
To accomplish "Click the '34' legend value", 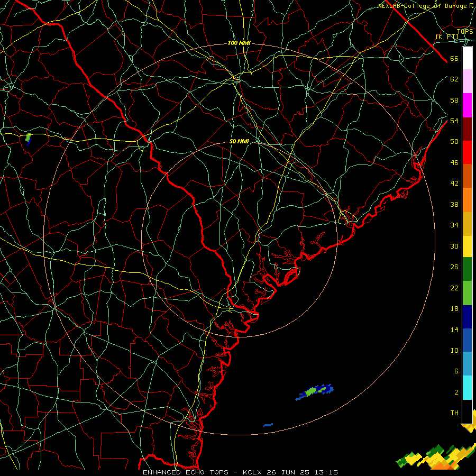I will point(454,225).
